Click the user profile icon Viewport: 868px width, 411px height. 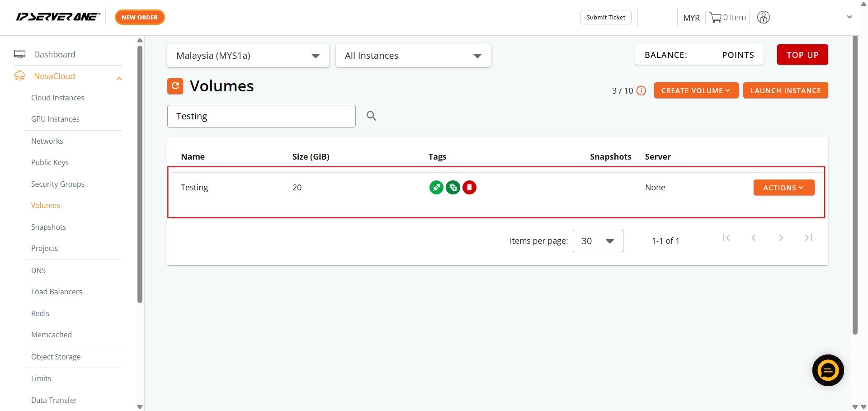763,18
